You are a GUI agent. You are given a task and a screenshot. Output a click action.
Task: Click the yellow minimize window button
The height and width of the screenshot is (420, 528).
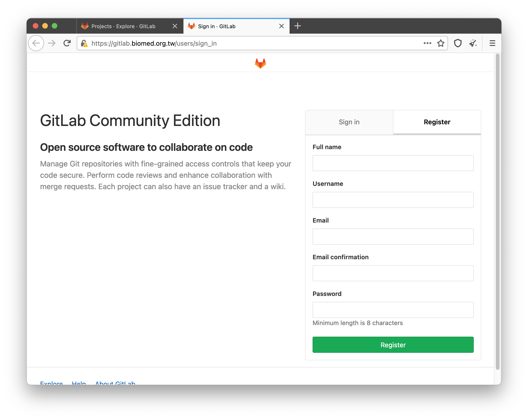pyautogui.click(x=45, y=26)
